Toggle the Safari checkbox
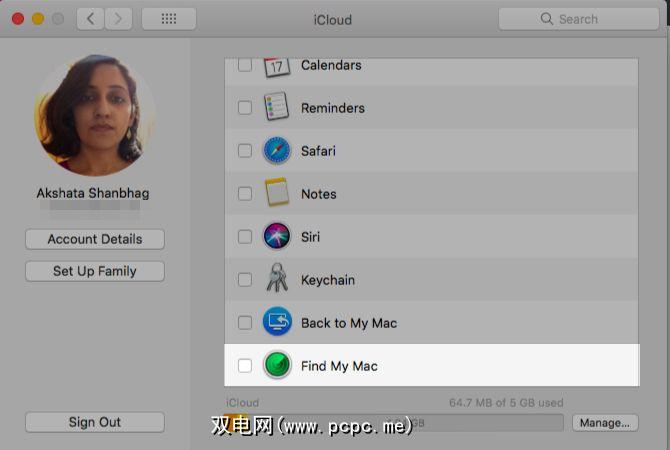Screen dimensions: 670x450 click(x=245, y=151)
